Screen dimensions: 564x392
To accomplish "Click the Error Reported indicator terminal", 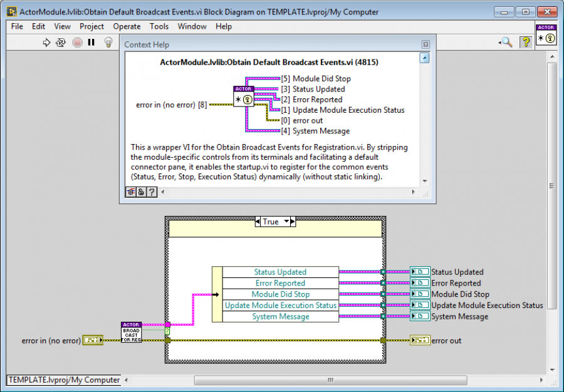I will [420, 283].
